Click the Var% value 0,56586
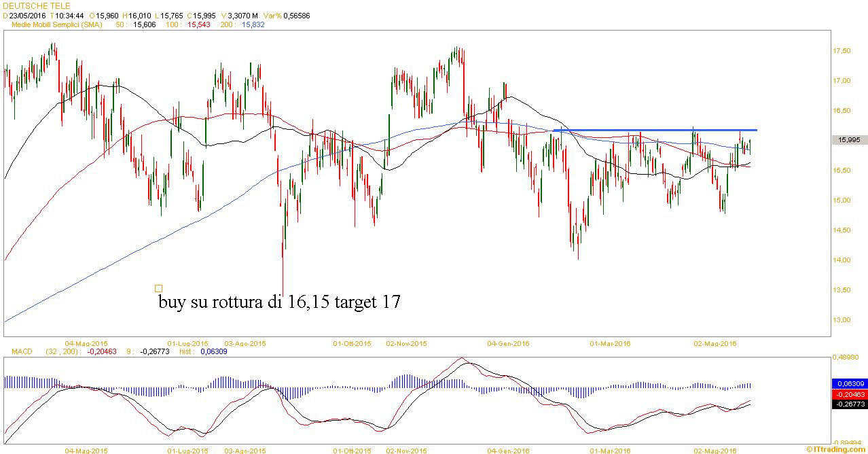Screen dimensions: 868x454 pyautogui.click(x=296, y=15)
